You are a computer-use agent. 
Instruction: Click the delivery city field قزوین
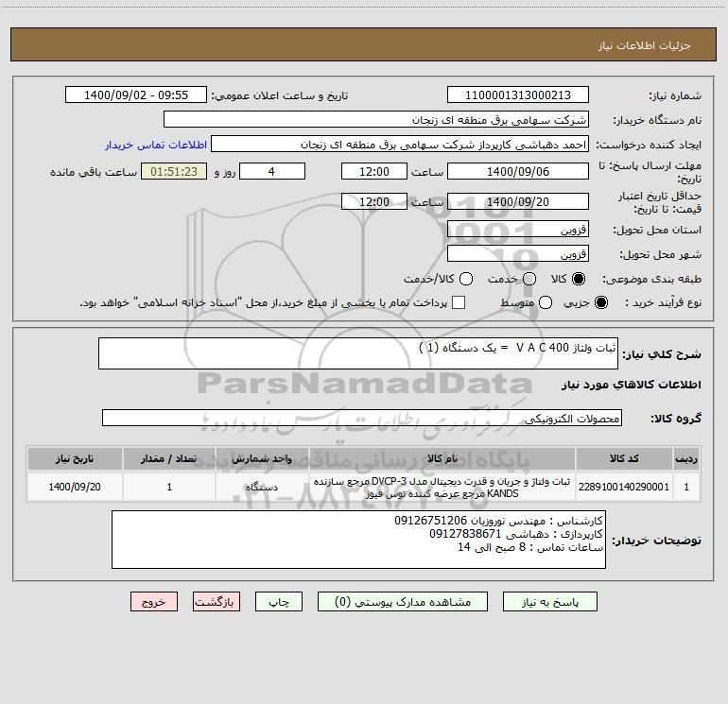pos(518,254)
